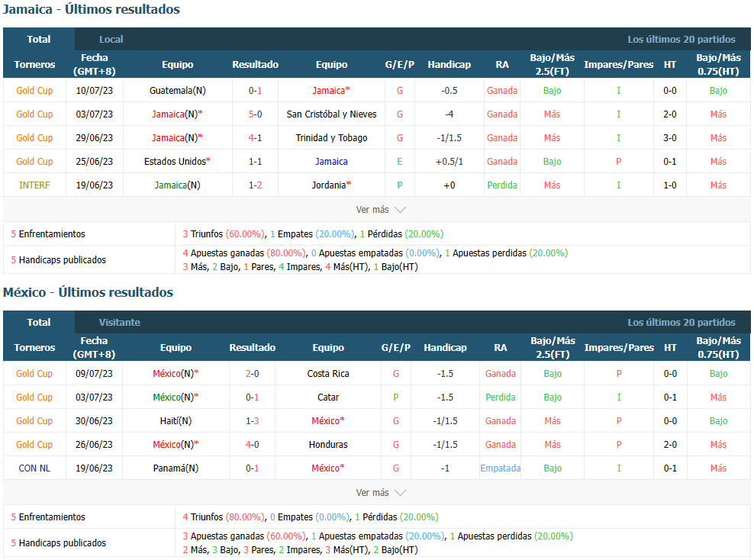Click Jamaica 5 Enfrentamientos summary label

[x=48, y=234]
